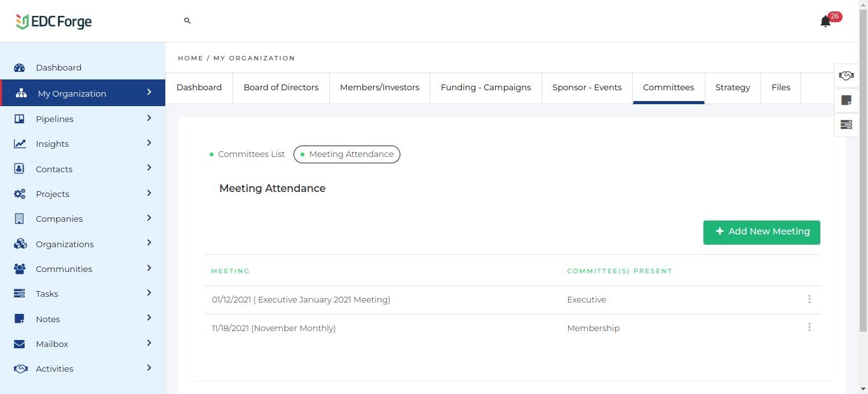Screen dimensions: 868x394
Task: Open the sticky note icon on right panel
Action: coord(846,100)
